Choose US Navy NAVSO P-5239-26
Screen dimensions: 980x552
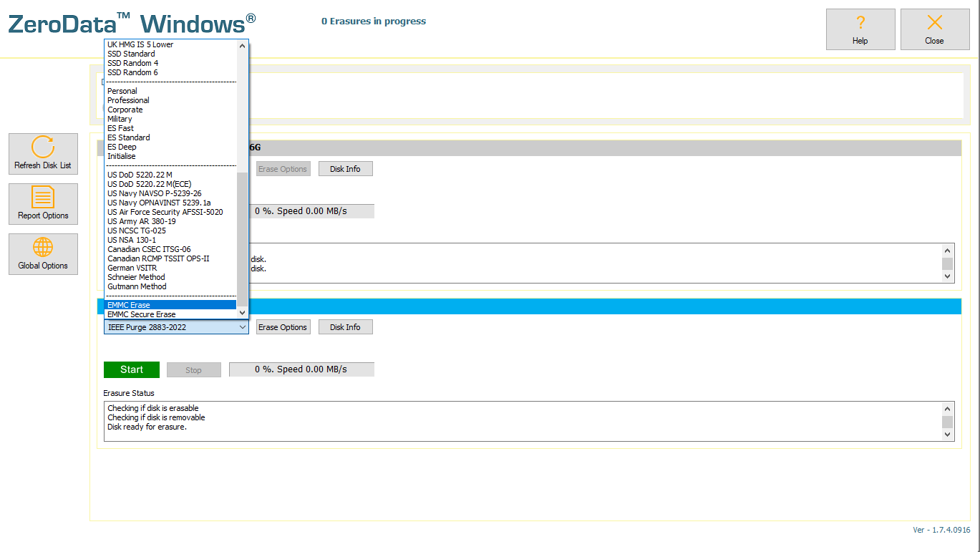[170, 193]
